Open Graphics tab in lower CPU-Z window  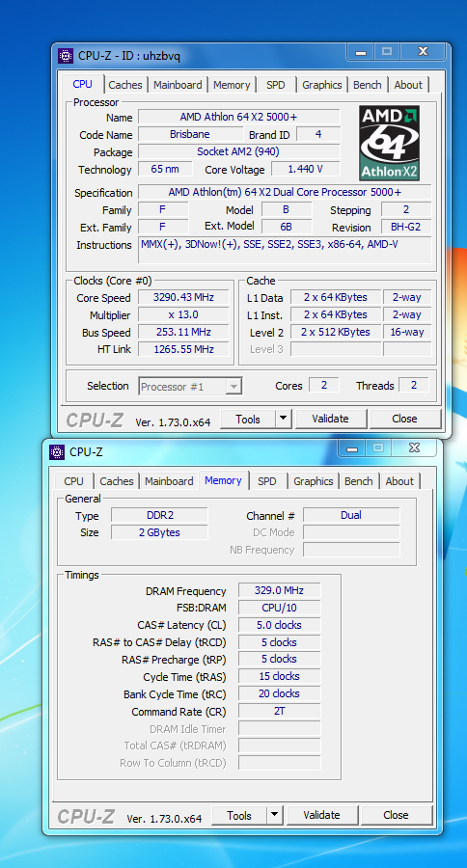(x=313, y=481)
